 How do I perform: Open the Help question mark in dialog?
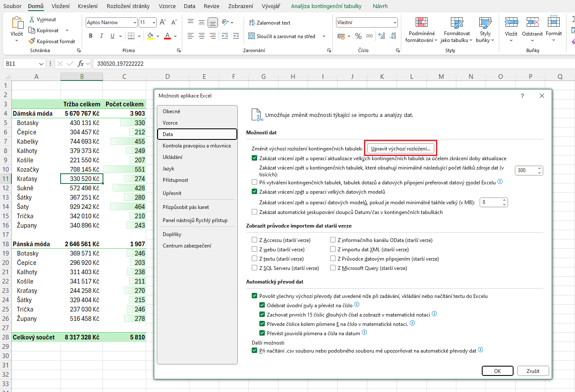(522, 96)
